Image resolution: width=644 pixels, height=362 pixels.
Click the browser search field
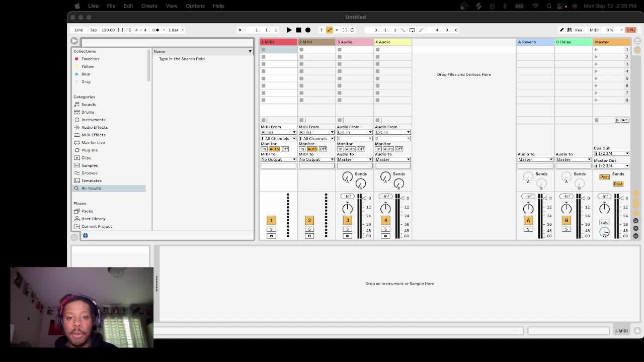(x=167, y=42)
